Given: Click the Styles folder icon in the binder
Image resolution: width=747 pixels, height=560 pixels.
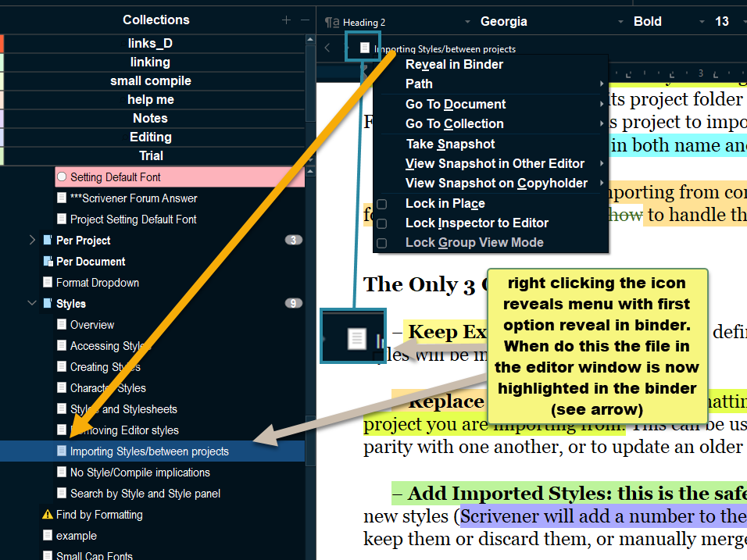Looking at the screenshot, I should [47, 303].
